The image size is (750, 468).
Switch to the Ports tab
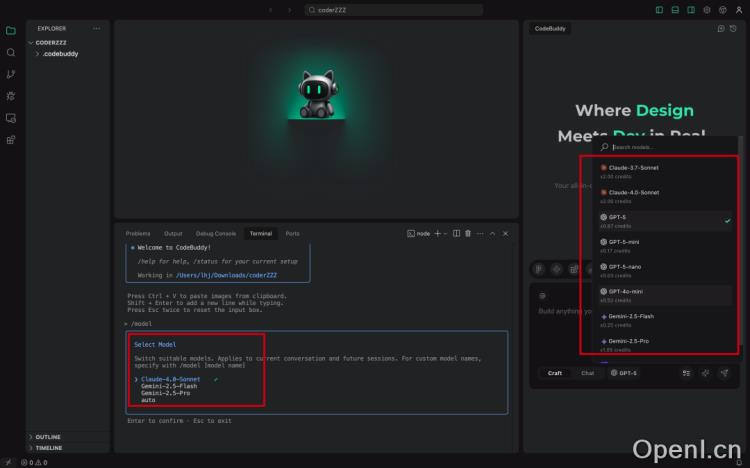[292, 234]
